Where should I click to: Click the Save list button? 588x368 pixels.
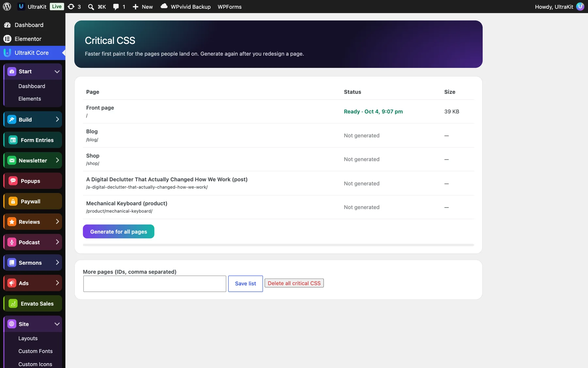click(x=245, y=284)
